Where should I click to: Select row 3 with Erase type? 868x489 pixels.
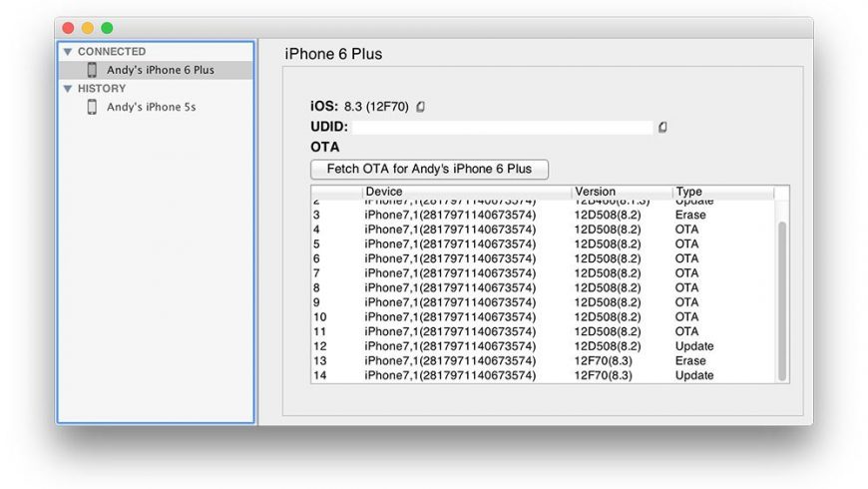pyautogui.click(x=543, y=215)
